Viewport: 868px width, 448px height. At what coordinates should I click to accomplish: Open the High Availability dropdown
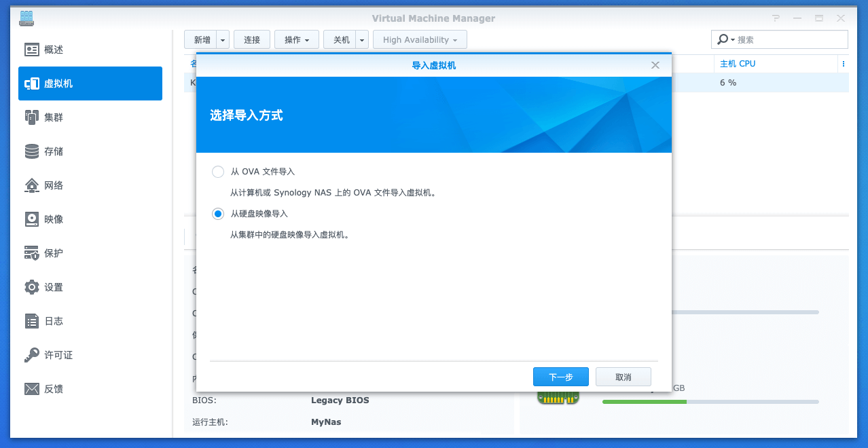coord(419,39)
